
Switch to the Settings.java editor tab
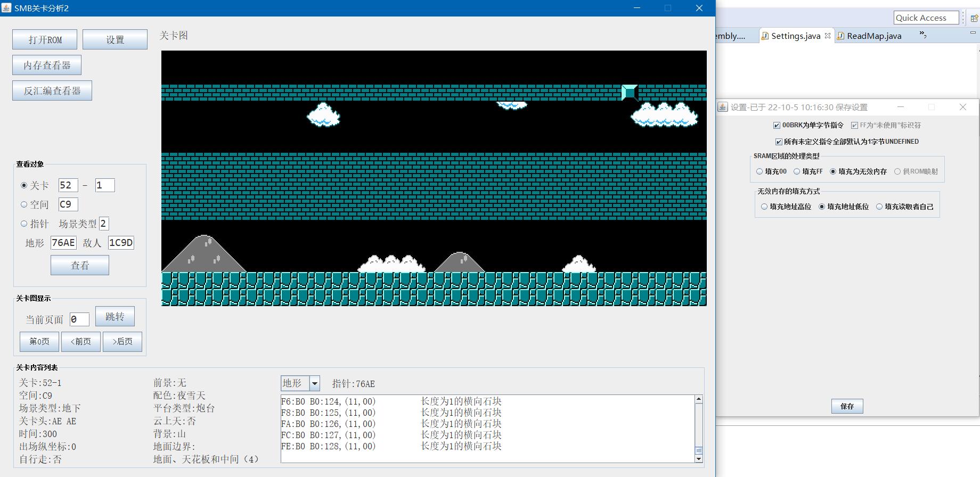(x=795, y=36)
